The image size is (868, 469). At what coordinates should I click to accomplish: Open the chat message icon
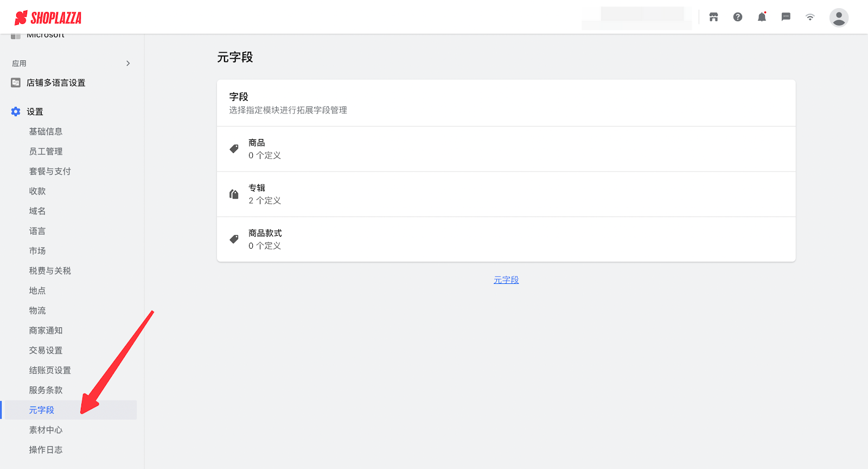(x=786, y=17)
